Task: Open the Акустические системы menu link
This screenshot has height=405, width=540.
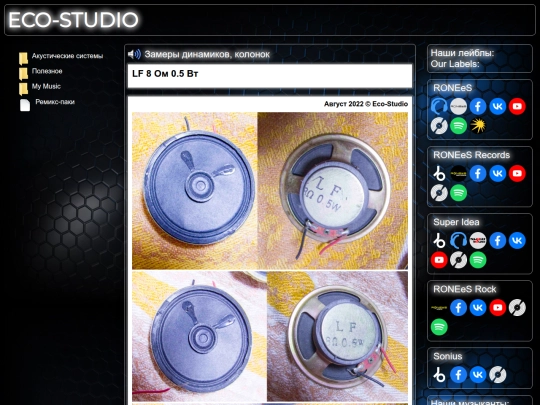Action: [x=67, y=56]
